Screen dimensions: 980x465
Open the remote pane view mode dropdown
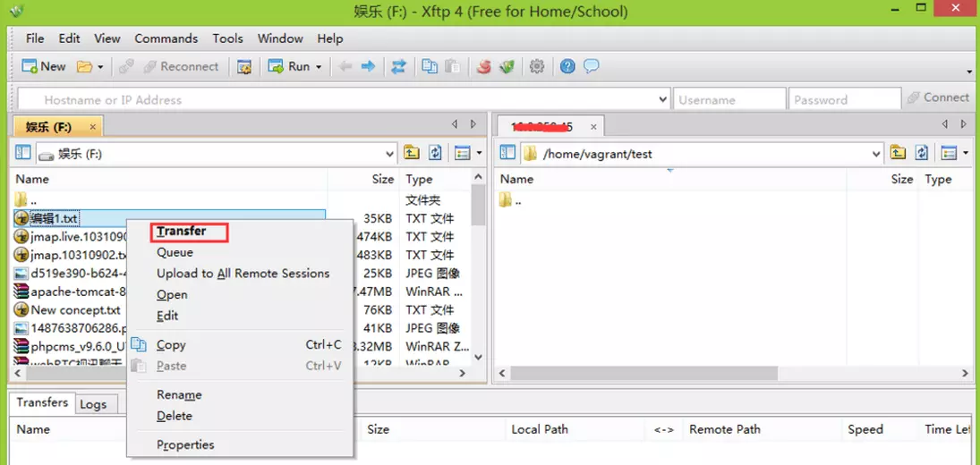click(x=966, y=154)
